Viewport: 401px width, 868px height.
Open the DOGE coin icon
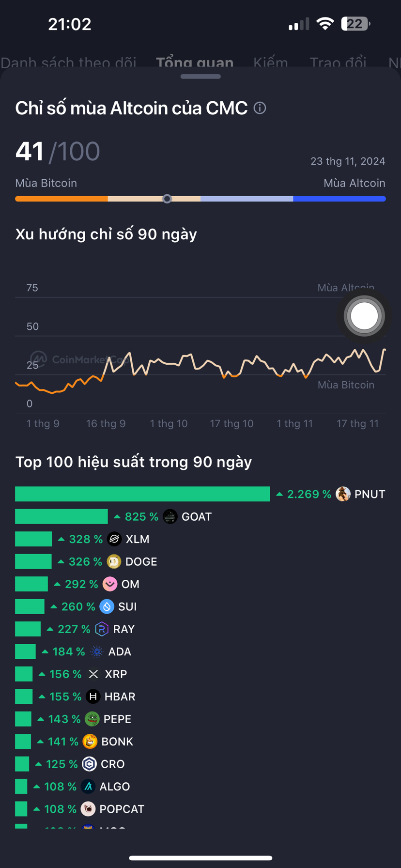(114, 561)
